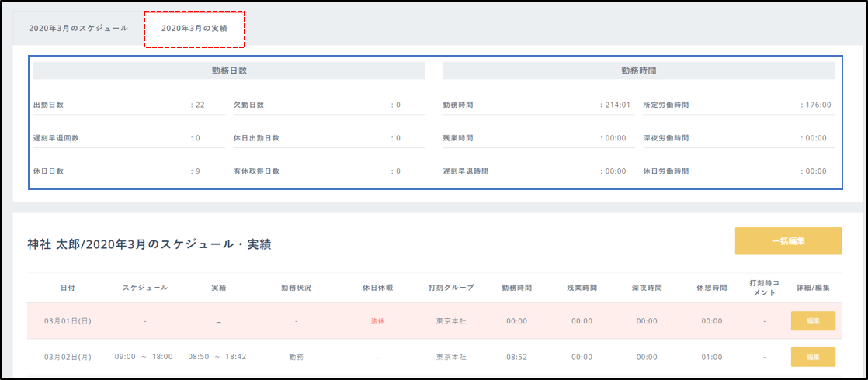Click 編集 button for the 03月02日(月) row
The height and width of the screenshot is (380, 868).
813,357
